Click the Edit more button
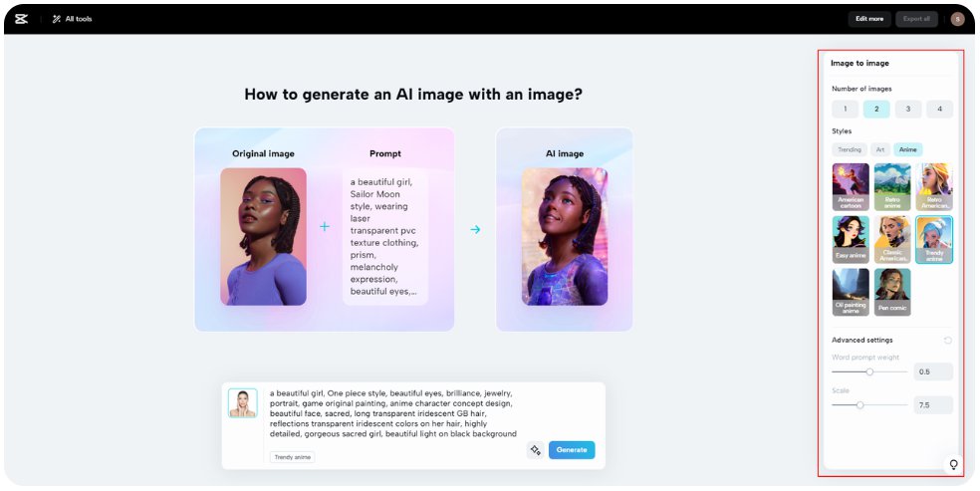Screen dimensions: 980x491 click(868, 19)
